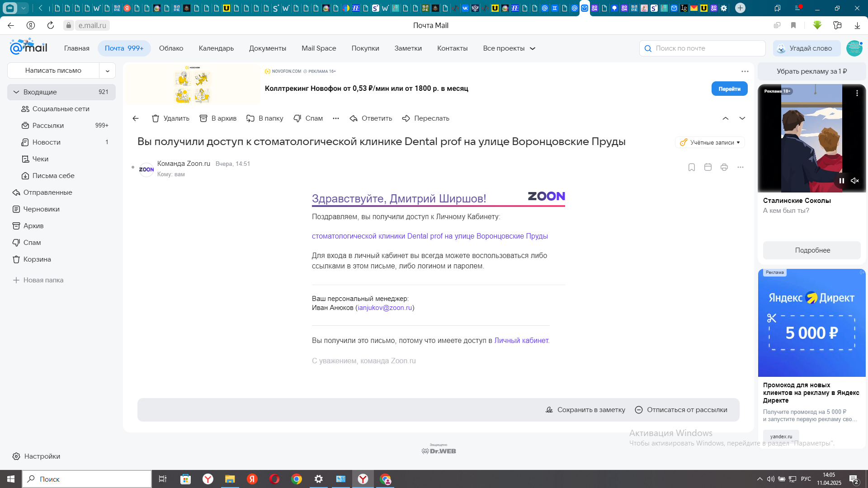Open Windows Start menu
The height and width of the screenshot is (488, 868).
point(11,479)
